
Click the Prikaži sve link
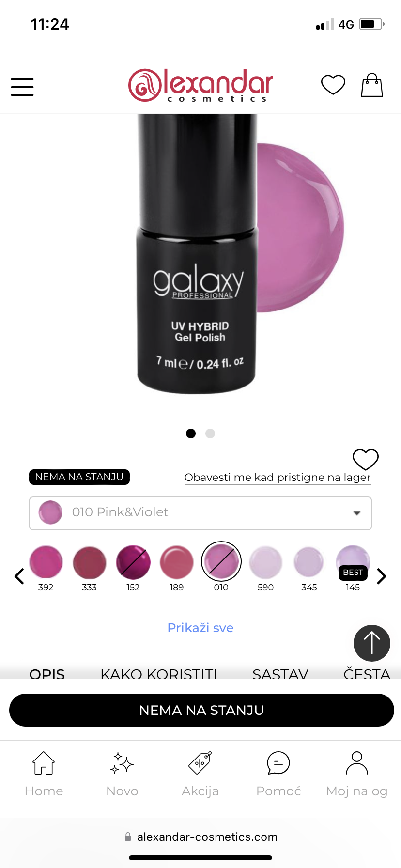point(200,628)
